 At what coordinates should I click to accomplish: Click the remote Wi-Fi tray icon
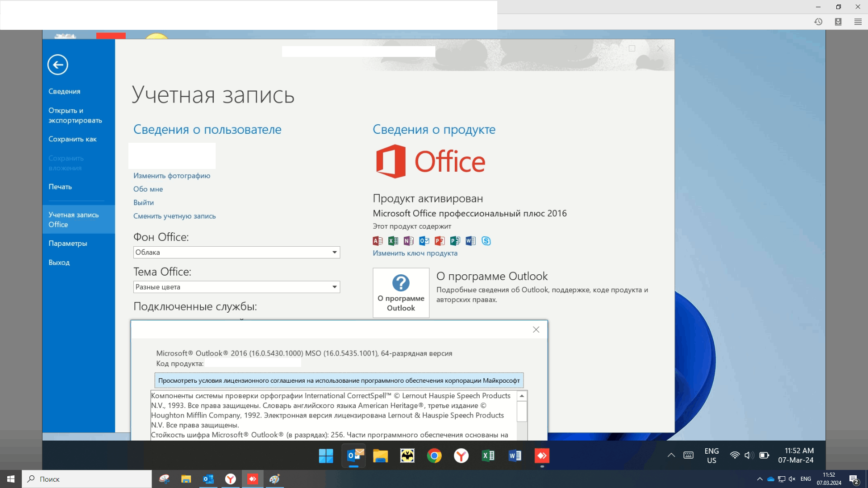(735, 455)
